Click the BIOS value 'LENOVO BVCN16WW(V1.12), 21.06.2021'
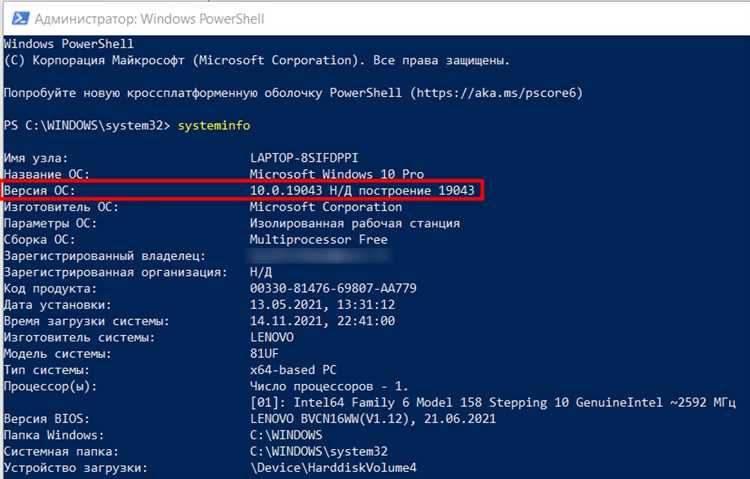The width and height of the screenshot is (750, 479). [x=373, y=419]
